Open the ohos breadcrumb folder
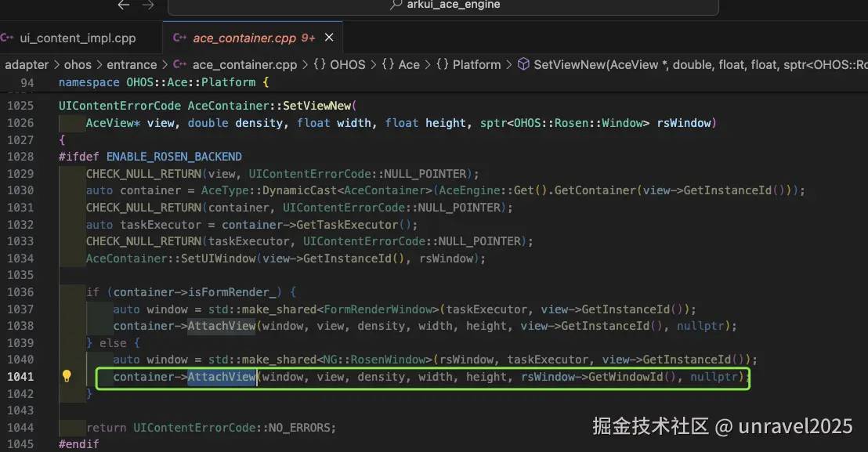This screenshot has width=868, height=452. [78, 65]
